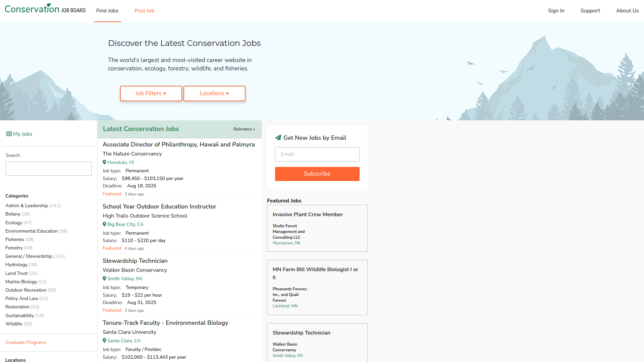The height and width of the screenshot is (362, 644).
Task: Select the General / Stewardship category
Action: tap(29, 256)
